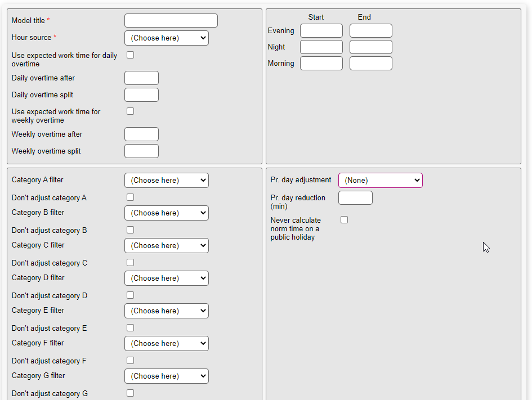Toggle expected work time for weekly overtime
Screen dimensions: 532x400
130,111
